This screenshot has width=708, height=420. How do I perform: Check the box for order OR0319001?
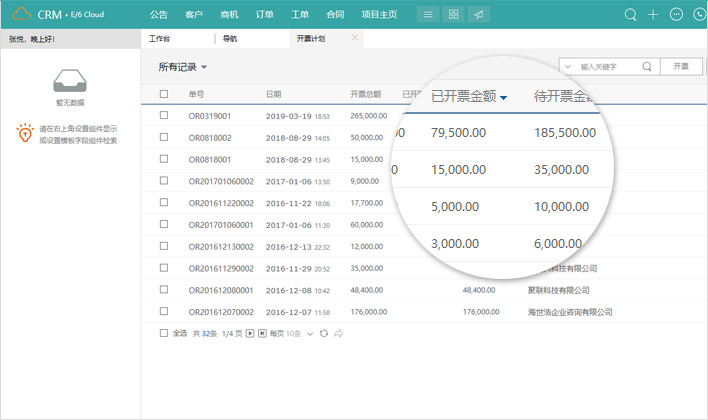164,116
